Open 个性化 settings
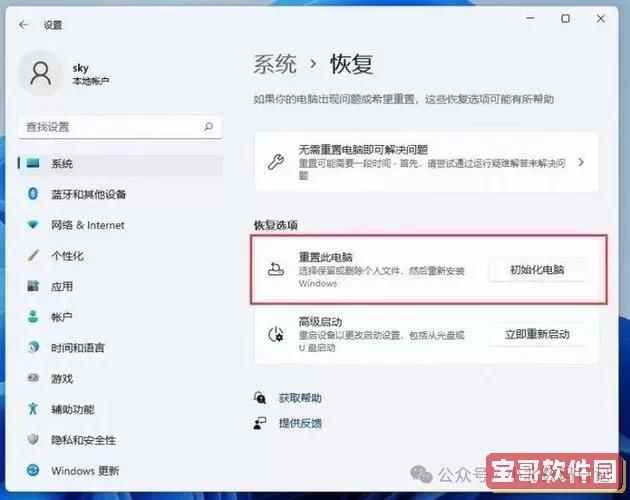Image resolution: width=630 pixels, height=500 pixels. point(120,256)
